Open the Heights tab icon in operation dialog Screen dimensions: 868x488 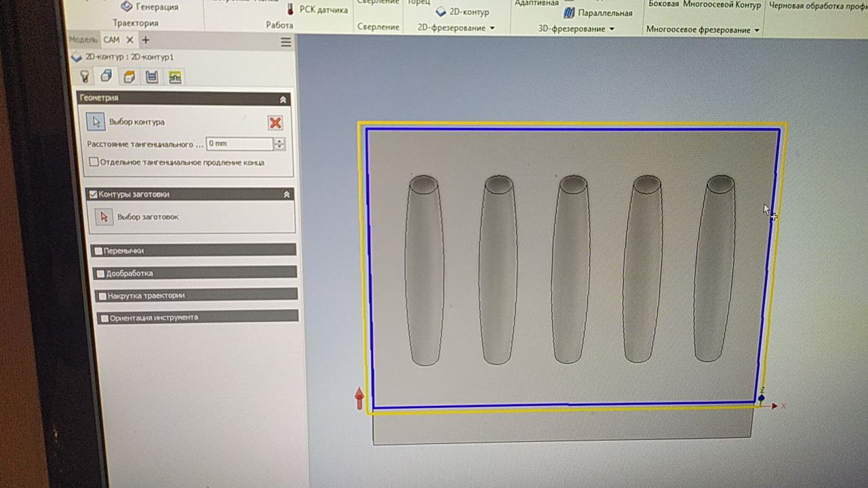[x=129, y=77]
